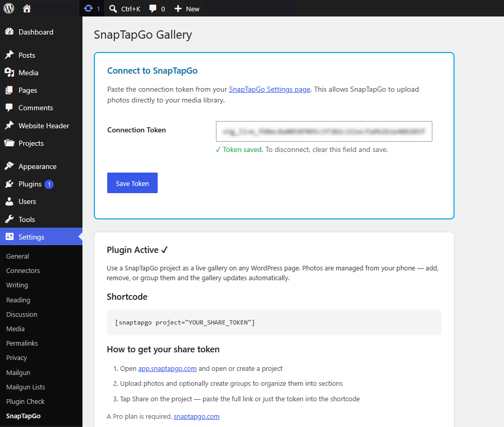Click the Save Token button
504x427 pixels.
click(x=132, y=183)
